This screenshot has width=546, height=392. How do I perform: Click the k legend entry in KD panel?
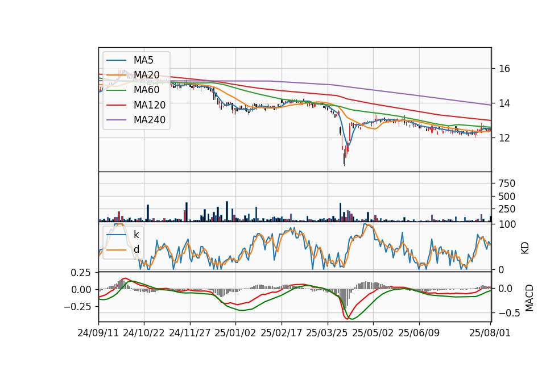pos(136,235)
